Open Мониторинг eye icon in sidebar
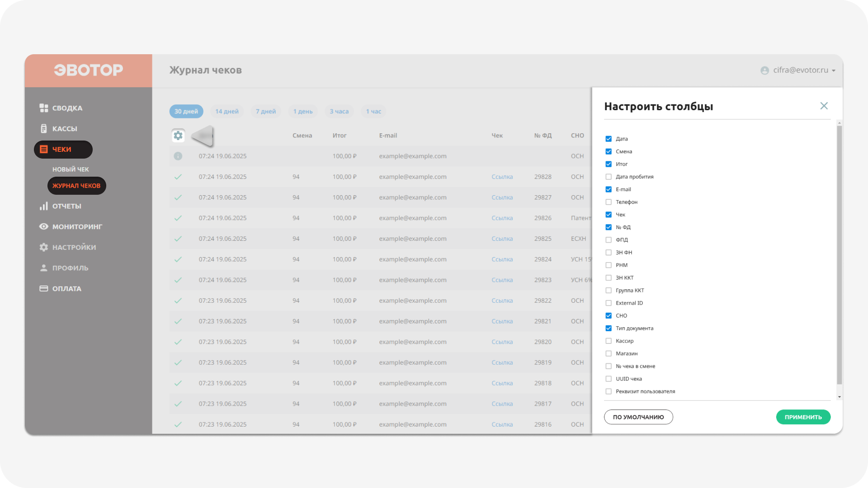 click(44, 227)
